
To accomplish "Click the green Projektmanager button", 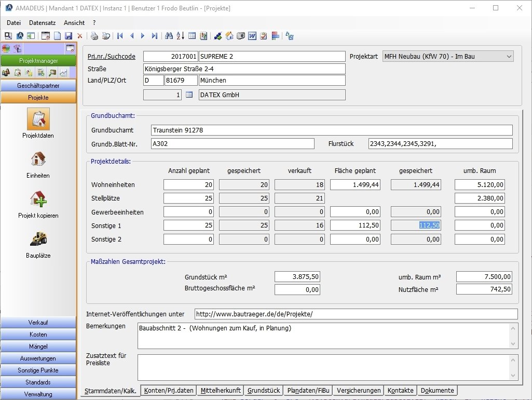I will click(38, 61).
